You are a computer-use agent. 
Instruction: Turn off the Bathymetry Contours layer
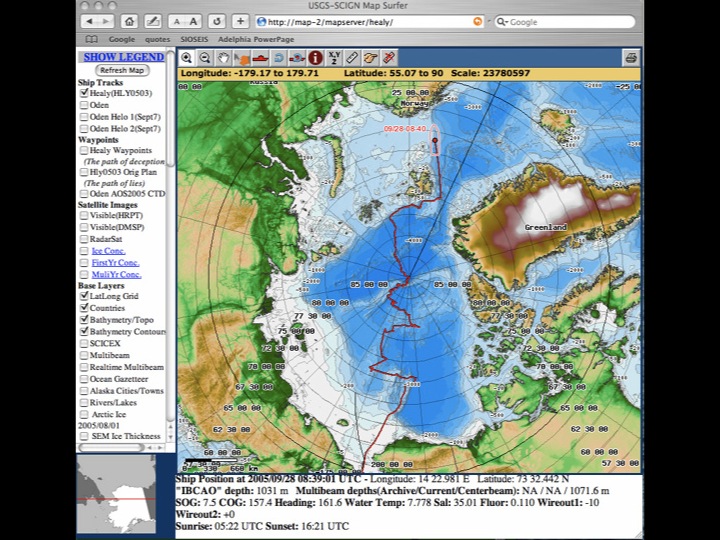tap(84, 331)
